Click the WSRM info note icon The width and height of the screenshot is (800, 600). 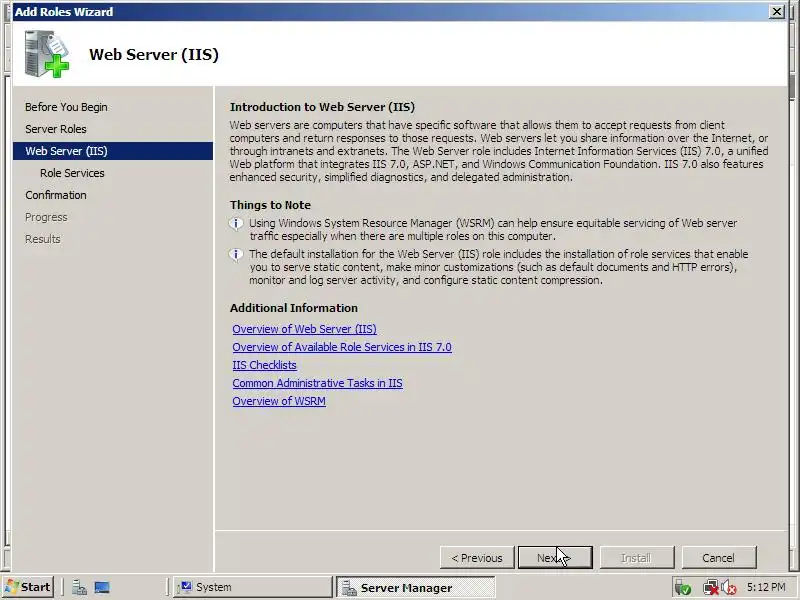click(236, 223)
